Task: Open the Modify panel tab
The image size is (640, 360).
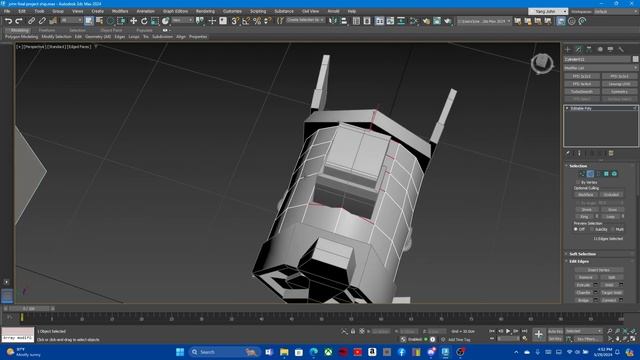Action: pyautogui.click(x=578, y=49)
